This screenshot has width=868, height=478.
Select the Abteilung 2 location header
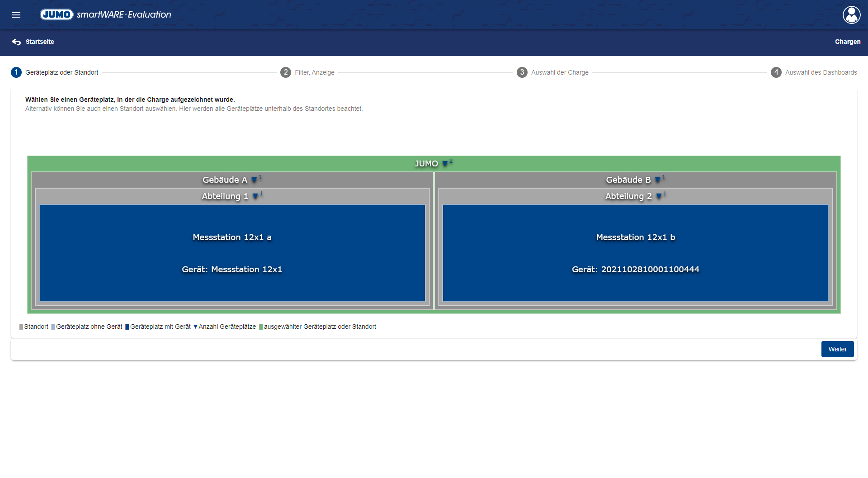[x=628, y=196]
